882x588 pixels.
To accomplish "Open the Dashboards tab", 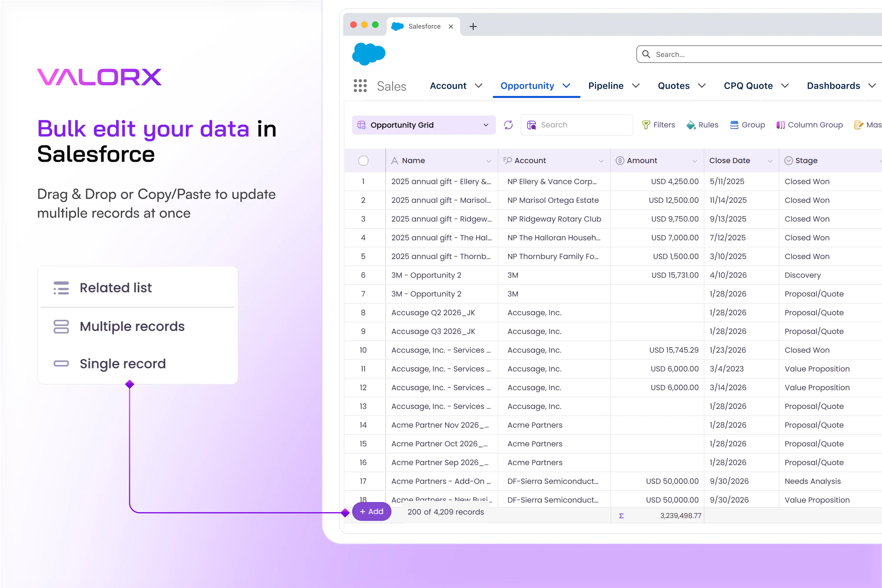I will coord(833,86).
